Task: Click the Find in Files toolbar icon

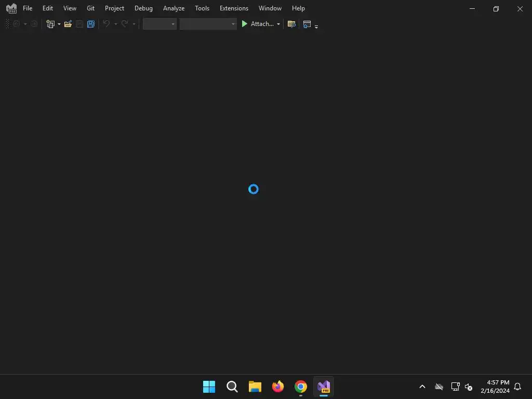Action: coord(291,24)
